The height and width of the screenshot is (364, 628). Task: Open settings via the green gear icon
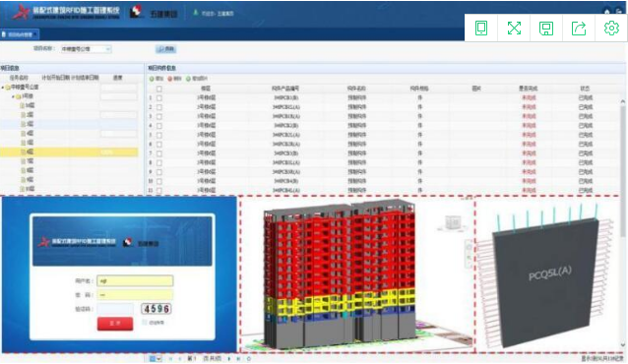point(611,28)
